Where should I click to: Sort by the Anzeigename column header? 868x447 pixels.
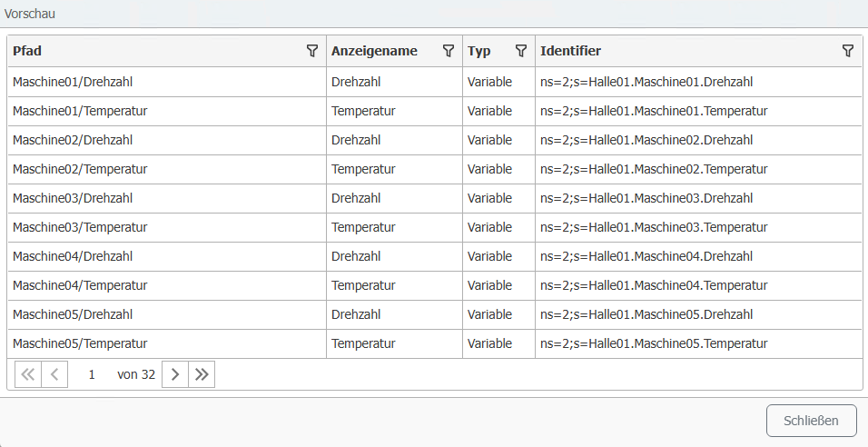tap(374, 51)
